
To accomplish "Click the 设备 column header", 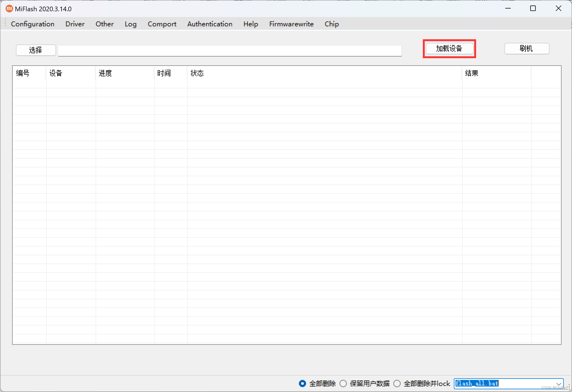I will [x=71, y=73].
